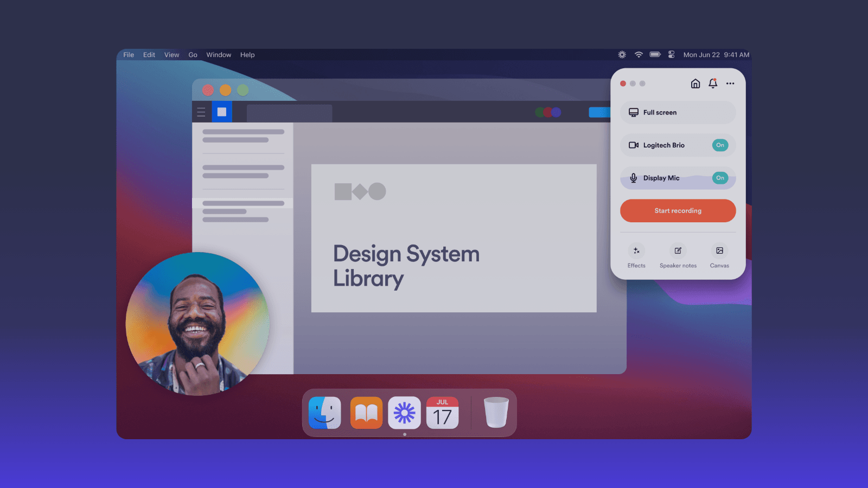The width and height of the screenshot is (868, 488).
Task: Click the blue button in the app toolbar
Action: [599, 112]
